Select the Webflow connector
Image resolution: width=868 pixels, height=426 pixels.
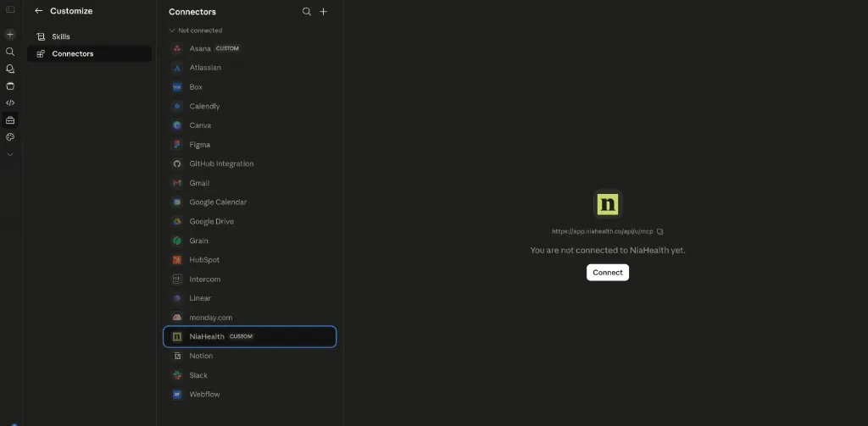(x=250, y=395)
